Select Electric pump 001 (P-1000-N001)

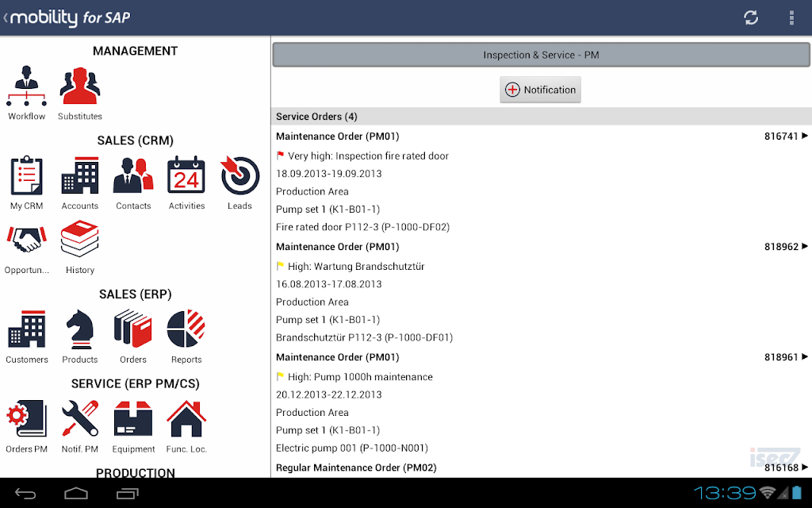coord(352,448)
